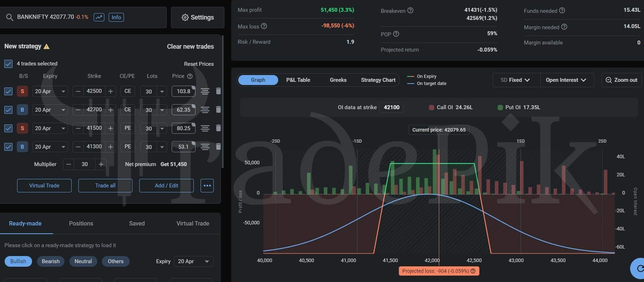Click the New strategy warning icon
Viewport: 644px width, 282px height.
coord(47,46)
